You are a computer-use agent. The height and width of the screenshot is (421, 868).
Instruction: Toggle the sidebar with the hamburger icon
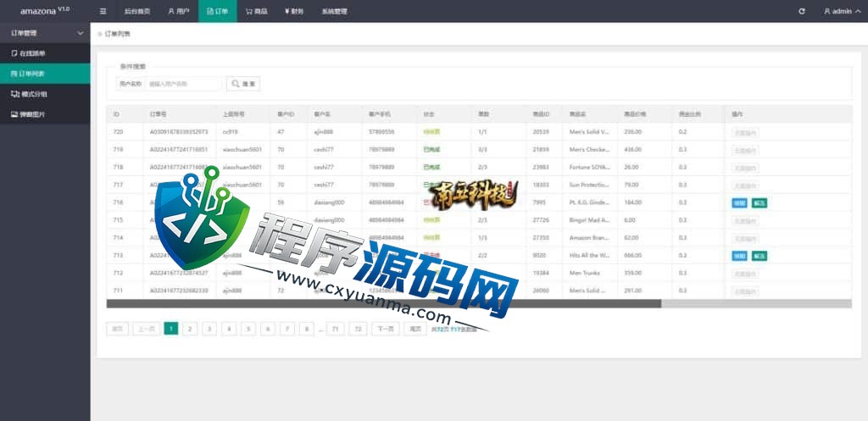(103, 11)
